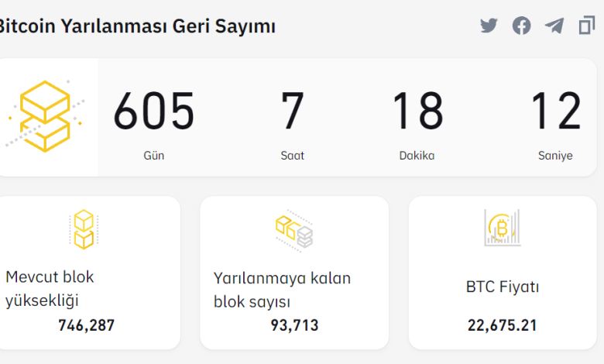Click the Dakika label
The height and width of the screenshot is (364, 604).
click(417, 156)
